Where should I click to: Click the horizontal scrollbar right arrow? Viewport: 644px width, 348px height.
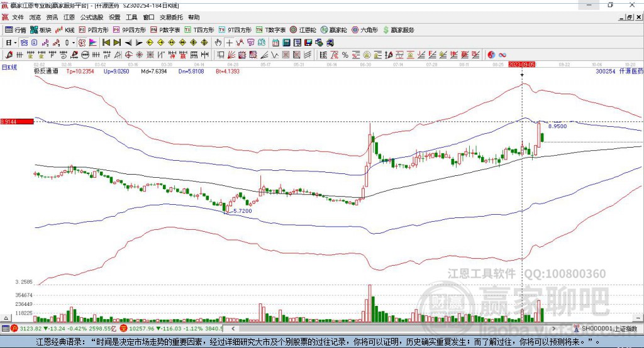[553, 329]
